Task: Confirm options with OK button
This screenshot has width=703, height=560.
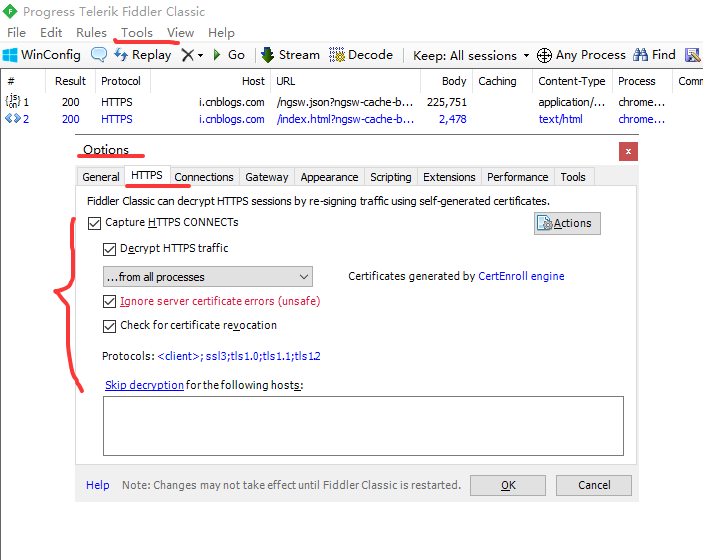Action: pyautogui.click(x=508, y=486)
